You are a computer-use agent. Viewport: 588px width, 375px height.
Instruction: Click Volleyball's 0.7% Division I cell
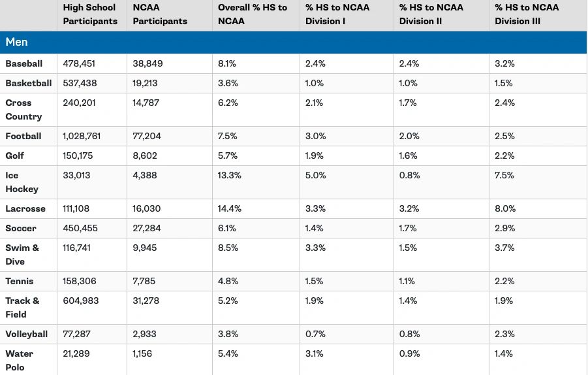click(315, 334)
